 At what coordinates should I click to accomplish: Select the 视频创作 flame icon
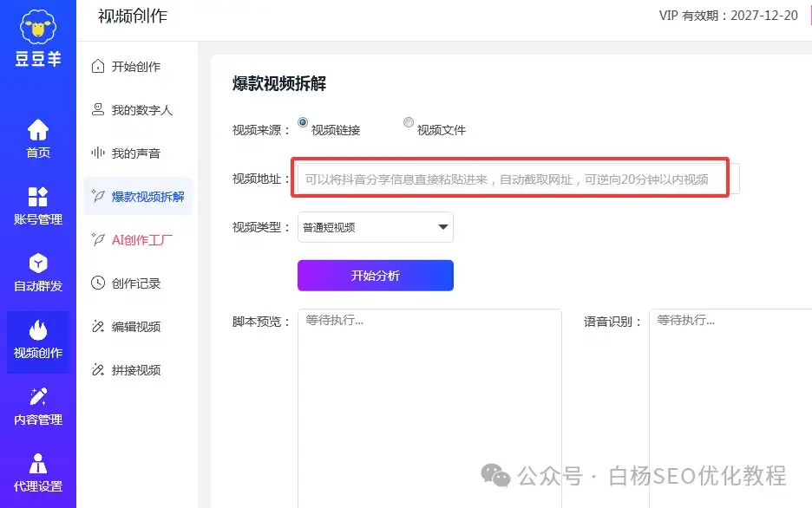coord(38,330)
